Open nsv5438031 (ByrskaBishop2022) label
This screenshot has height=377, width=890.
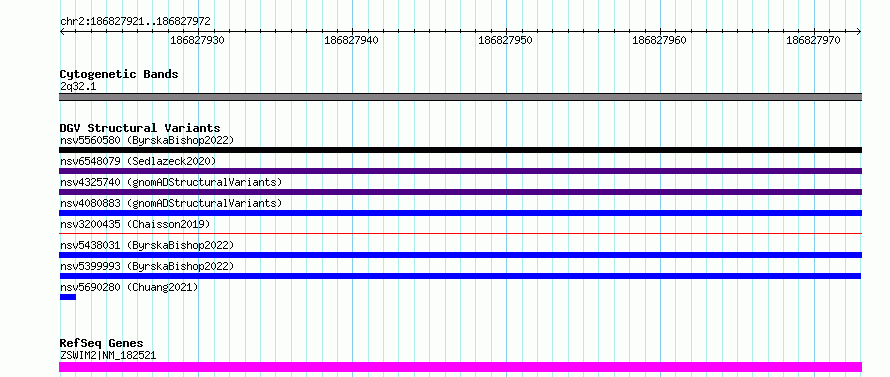pyautogui.click(x=147, y=245)
